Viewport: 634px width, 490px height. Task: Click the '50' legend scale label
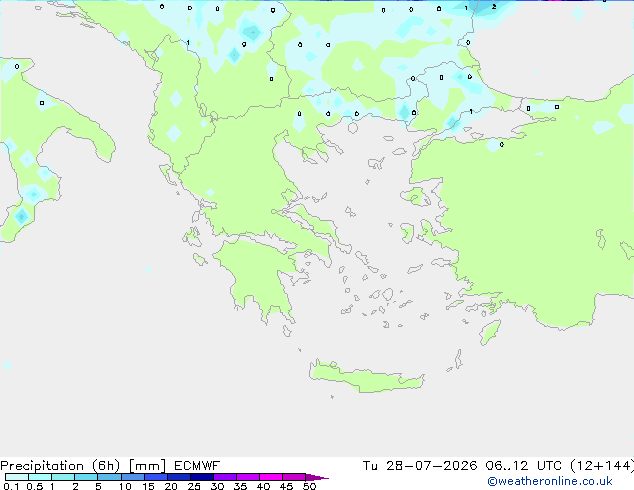point(309,486)
